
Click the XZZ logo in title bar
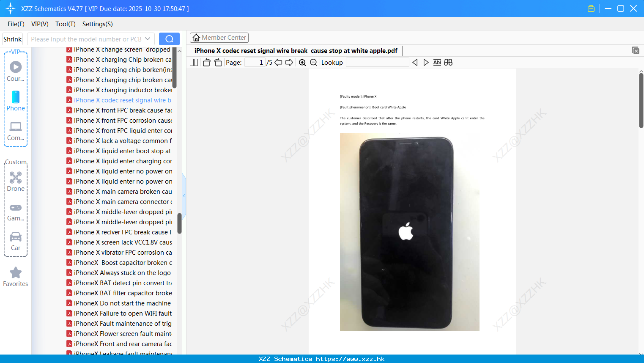pos(11,8)
